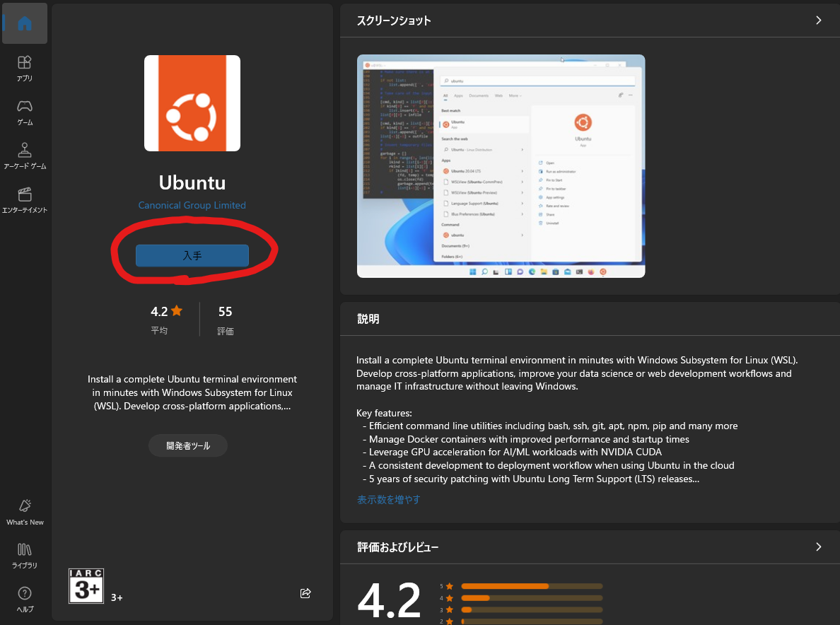Open Canonical Group Limited publisher link
The image size is (840, 625).
coord(192,205)
